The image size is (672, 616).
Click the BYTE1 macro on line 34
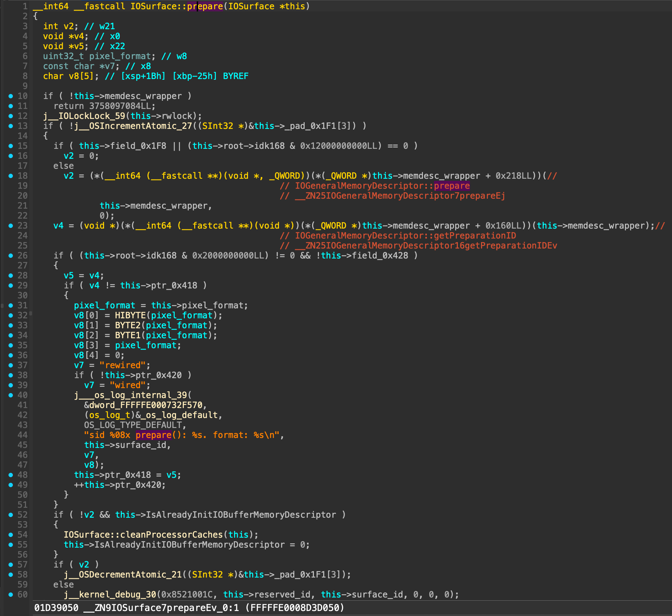[x=128, y=335]
